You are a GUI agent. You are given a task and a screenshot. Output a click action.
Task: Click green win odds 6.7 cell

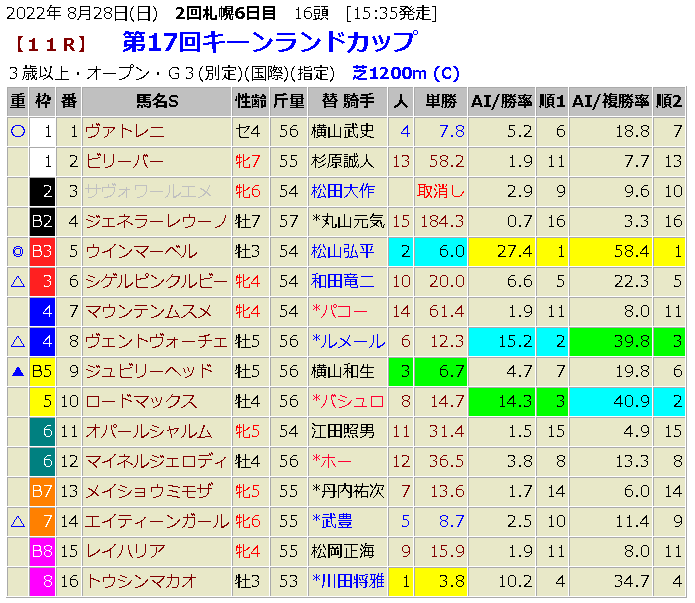pos(441,372)
